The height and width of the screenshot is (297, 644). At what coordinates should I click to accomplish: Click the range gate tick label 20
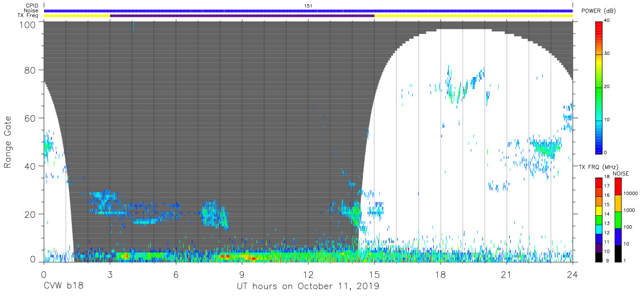coord(30,214)
